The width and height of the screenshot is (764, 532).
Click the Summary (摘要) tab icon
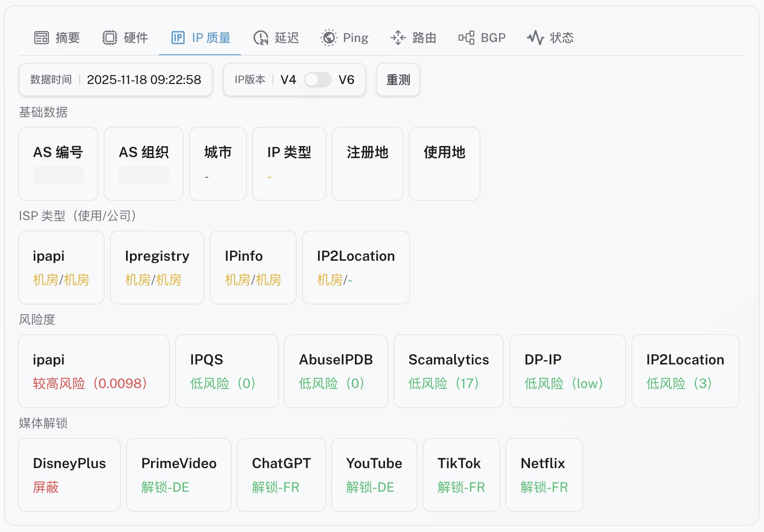[x=42, y=38]
